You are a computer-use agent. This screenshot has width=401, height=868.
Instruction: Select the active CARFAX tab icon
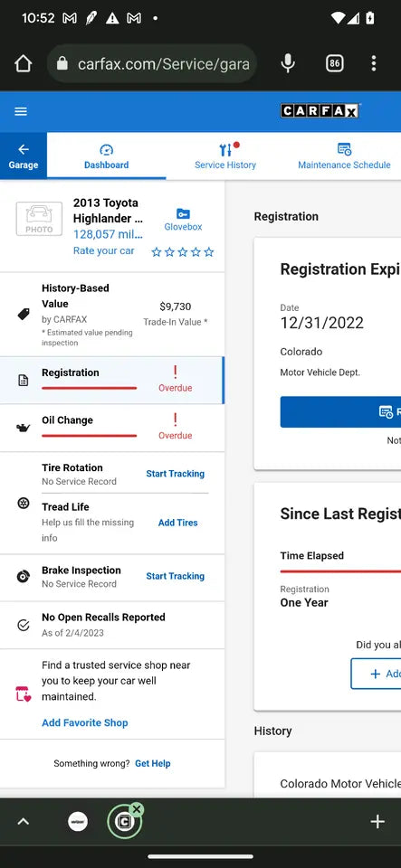(123, 822)
